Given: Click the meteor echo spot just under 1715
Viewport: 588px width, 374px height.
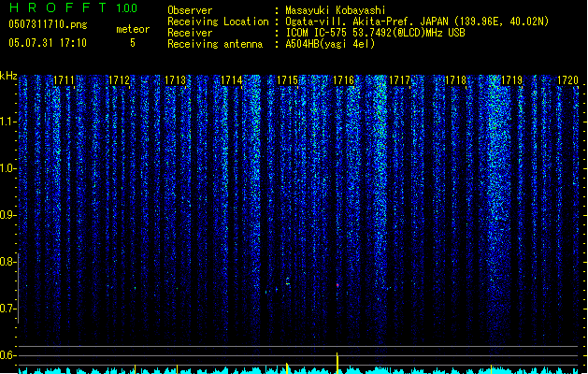Looking at the screenshot, I should tap(288, 282).
